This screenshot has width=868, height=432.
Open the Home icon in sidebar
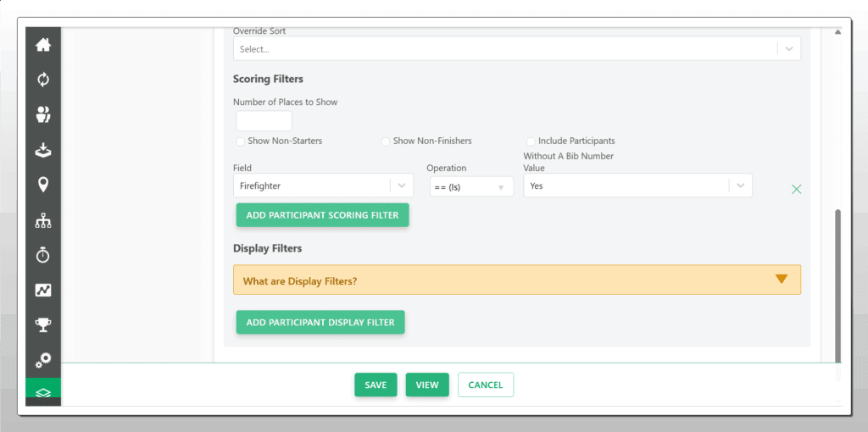(43, 45)
